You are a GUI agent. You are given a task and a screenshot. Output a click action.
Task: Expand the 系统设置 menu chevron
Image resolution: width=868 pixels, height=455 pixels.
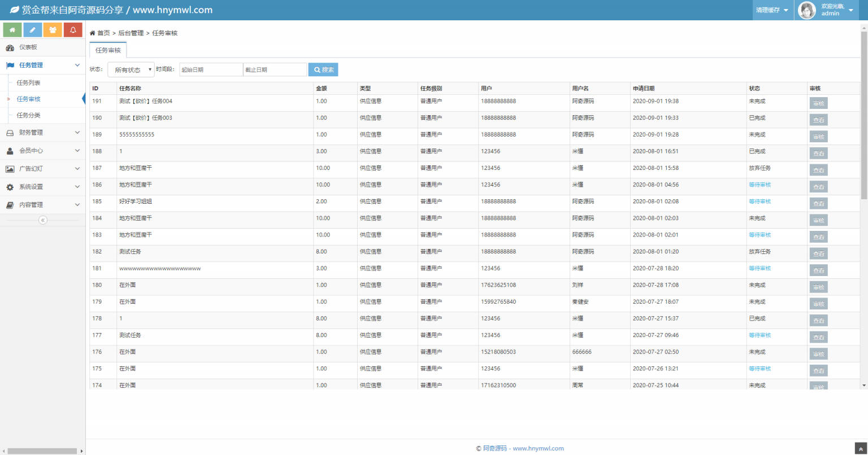(77, 187)
